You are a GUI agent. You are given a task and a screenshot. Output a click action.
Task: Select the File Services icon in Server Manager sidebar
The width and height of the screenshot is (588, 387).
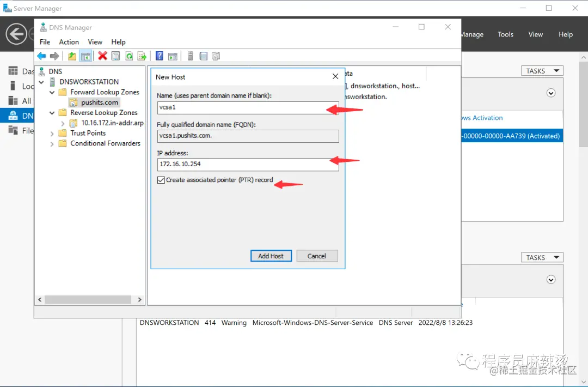[13, 130]
